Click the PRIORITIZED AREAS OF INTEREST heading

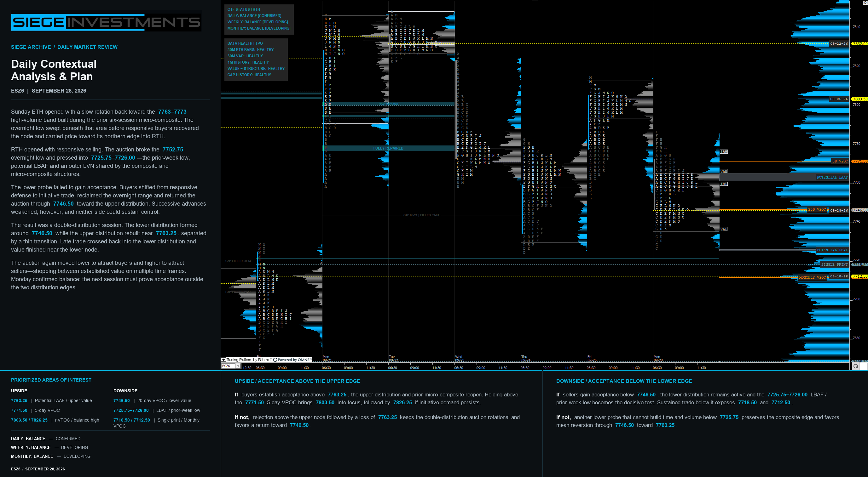[x=51, y=380]
